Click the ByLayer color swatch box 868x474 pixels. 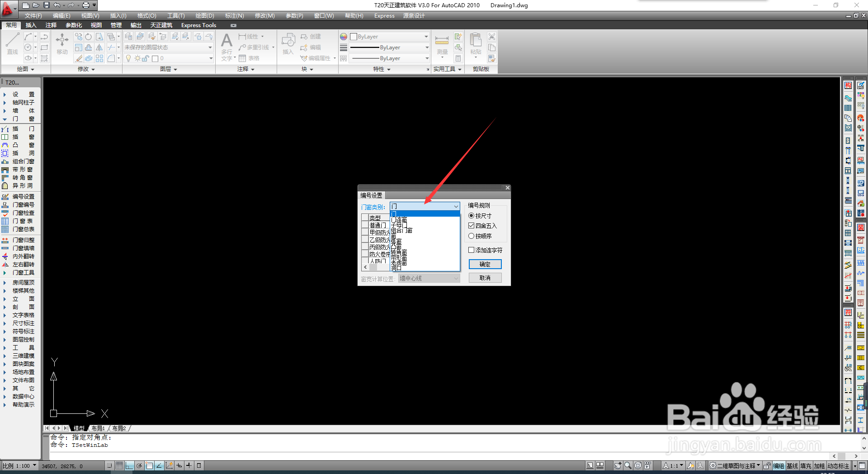[354, 37]
